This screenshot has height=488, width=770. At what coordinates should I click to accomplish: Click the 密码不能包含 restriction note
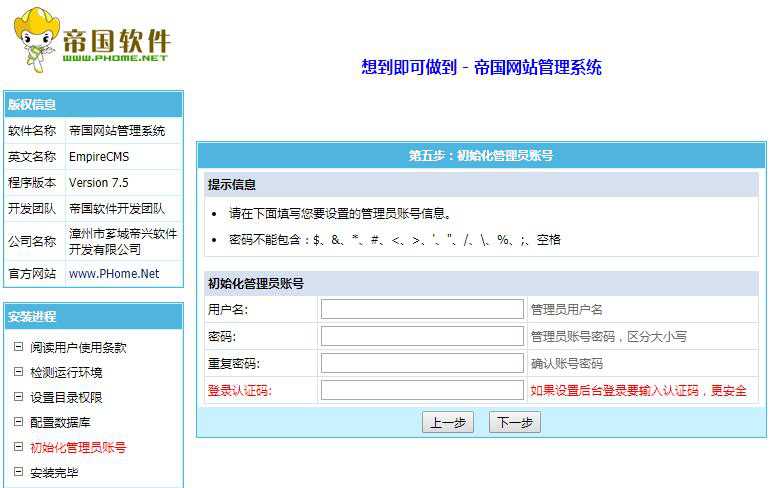pyautogui.click(x=394, y=240)
